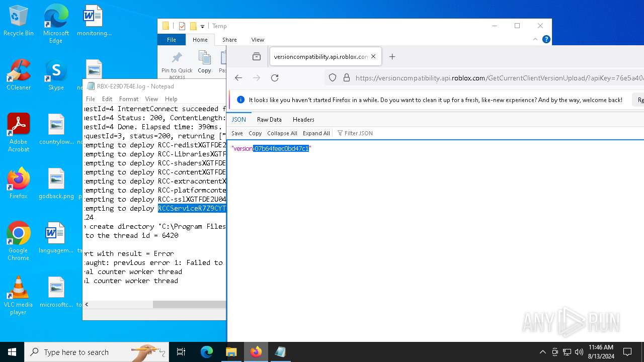The image size is (644, 362).
Task: Close the versioncompatibility.api.roblox tab
Action: click(x=373, y=57)
